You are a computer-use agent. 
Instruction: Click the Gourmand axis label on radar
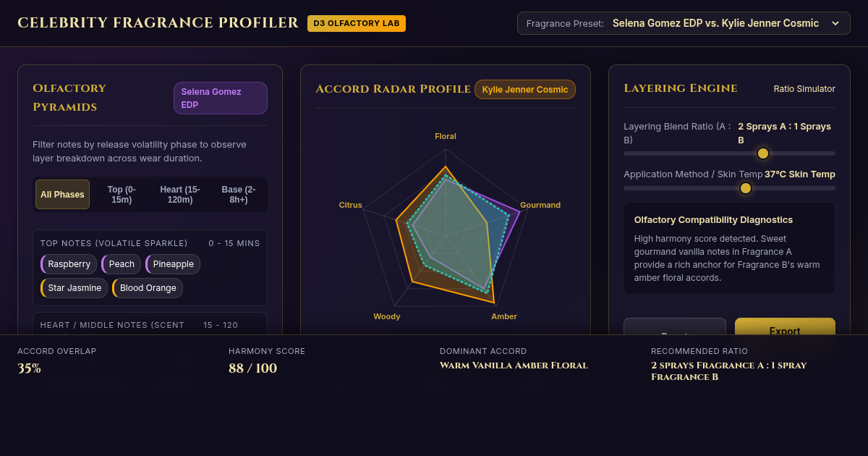(x=540, y=205)
